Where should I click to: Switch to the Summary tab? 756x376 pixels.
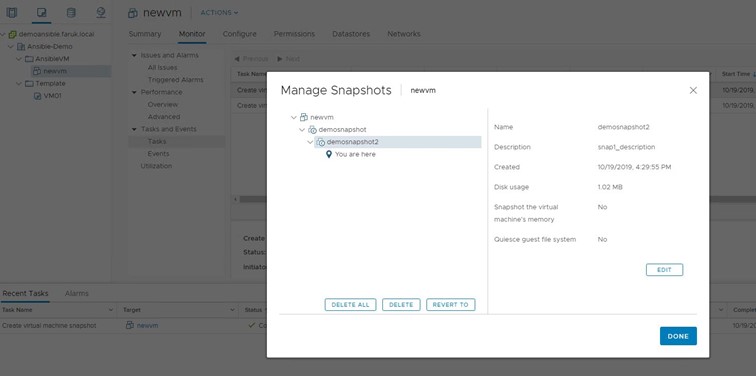tap(145, 34)
